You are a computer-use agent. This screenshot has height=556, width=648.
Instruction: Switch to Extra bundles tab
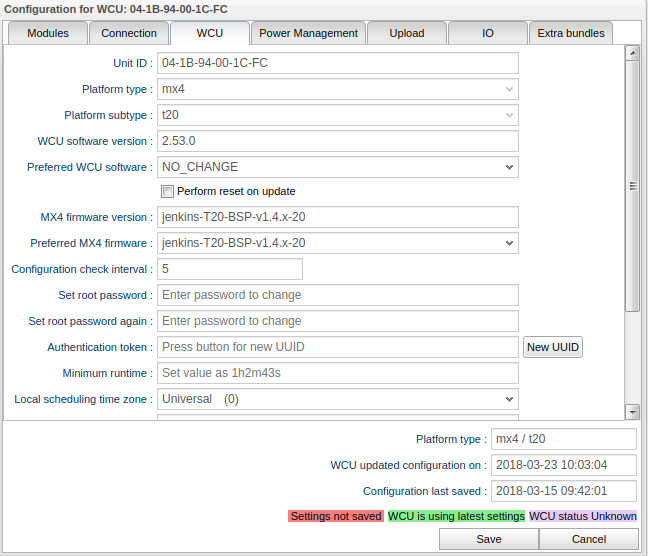pyautogui.click(x=571, y=33)
